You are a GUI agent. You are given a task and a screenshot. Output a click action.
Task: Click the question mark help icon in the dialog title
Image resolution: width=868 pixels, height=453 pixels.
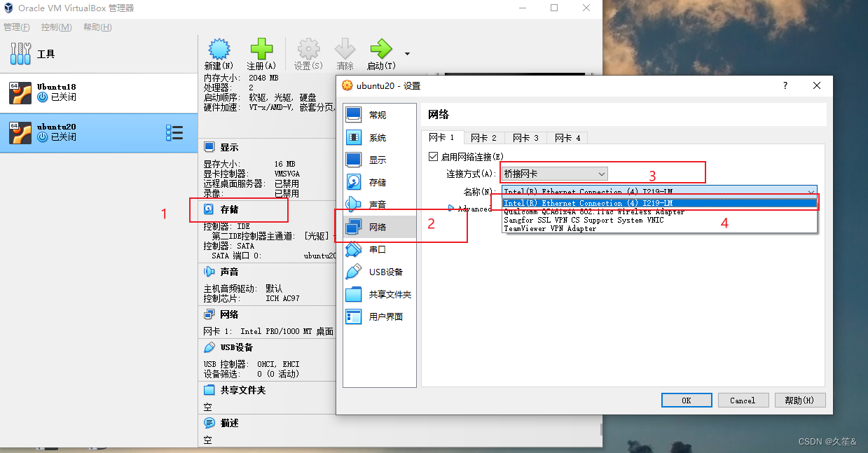785,85
